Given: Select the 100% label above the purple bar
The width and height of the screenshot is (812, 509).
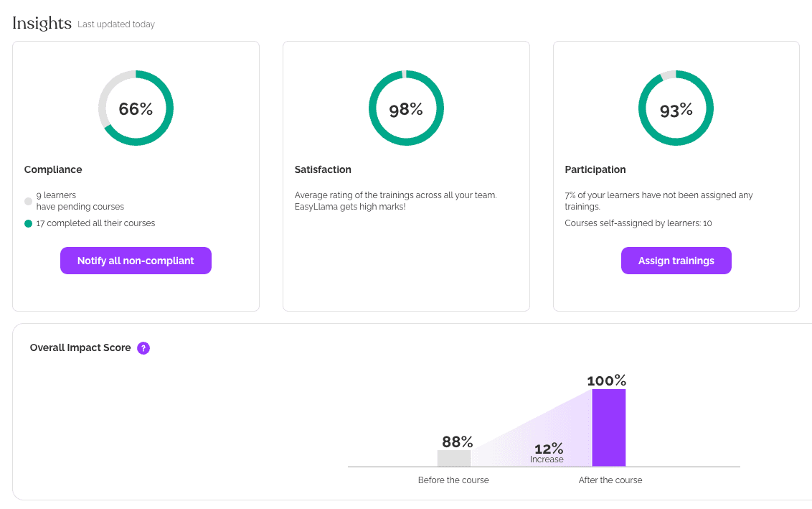Looking at the screenshot, I should (x=606, y=380).
